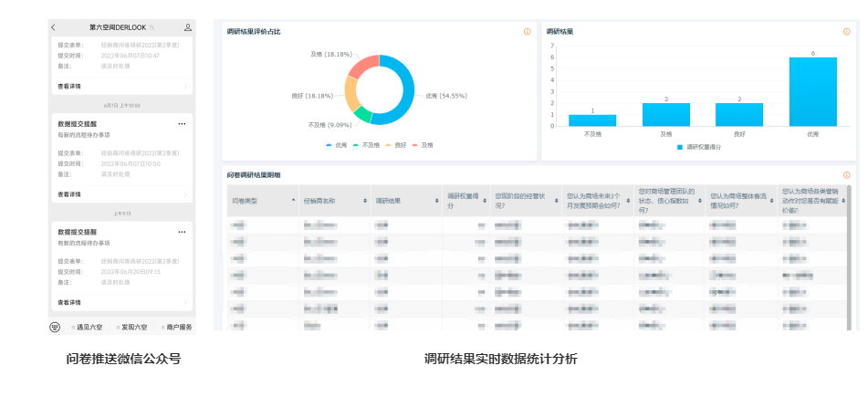Click the tallest 优秀 bar in the chart
This screenshot has height=397, width=868.
pos(812,91)
